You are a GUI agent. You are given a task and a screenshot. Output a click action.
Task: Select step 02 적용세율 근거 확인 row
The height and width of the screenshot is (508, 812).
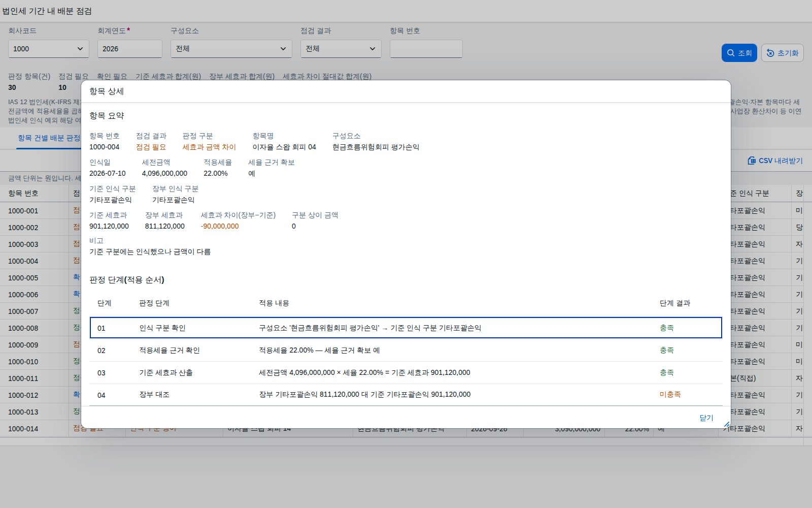pos(406,350)
